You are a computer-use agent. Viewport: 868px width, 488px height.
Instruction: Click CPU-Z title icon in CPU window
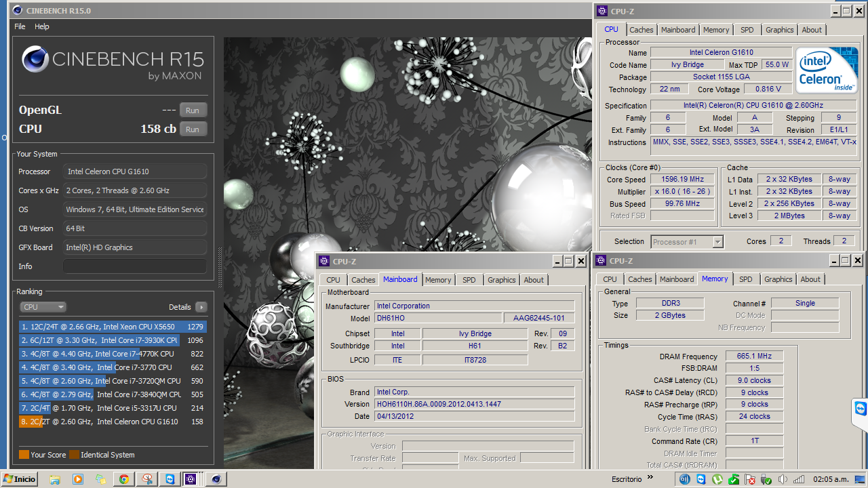tap(601, 11)
